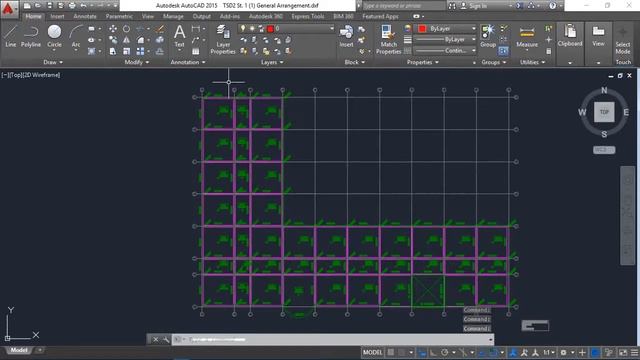Toggle Polar tracking in status bar
Screen dimensions: 640x360
[444, 352]
